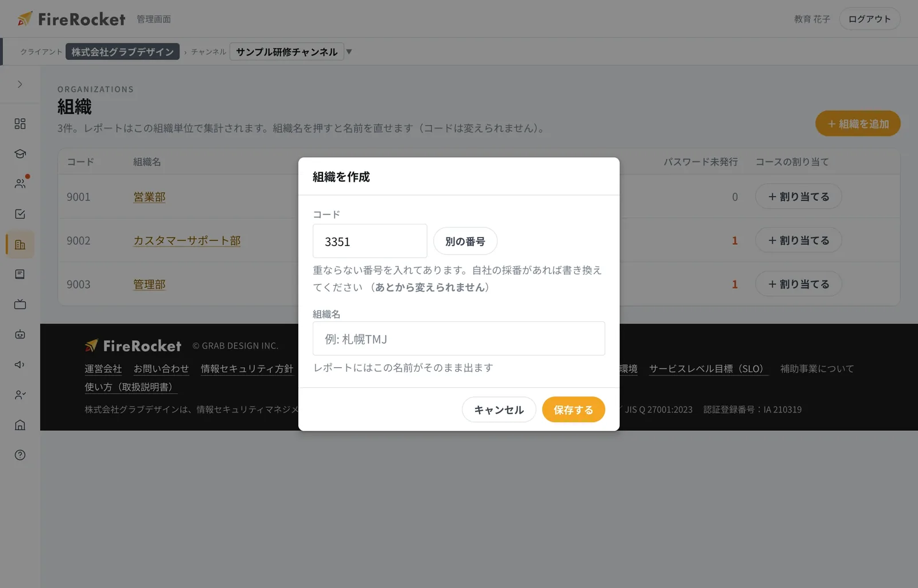Click the code cell 9003
918x588 pixels.
tap(79, 284)
